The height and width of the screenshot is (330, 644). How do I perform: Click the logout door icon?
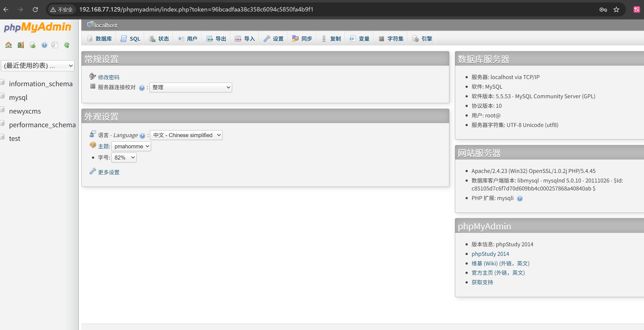(x=21, y=45)
